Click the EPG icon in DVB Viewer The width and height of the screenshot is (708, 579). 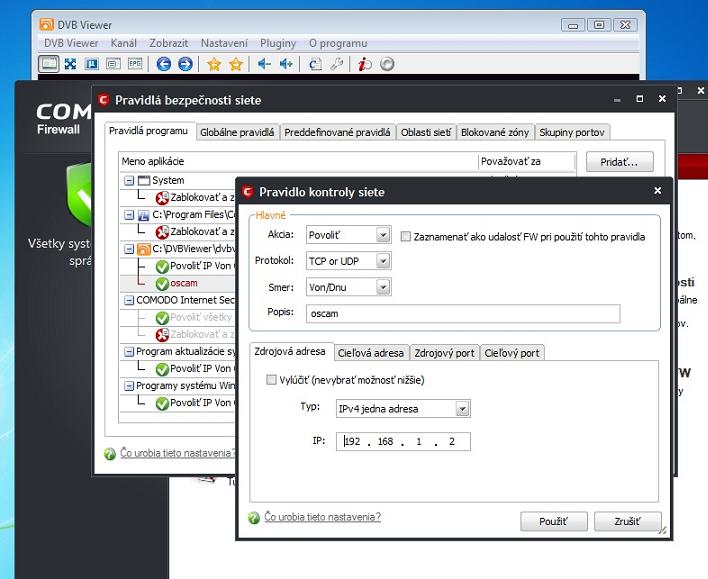[x=135, y=64]
